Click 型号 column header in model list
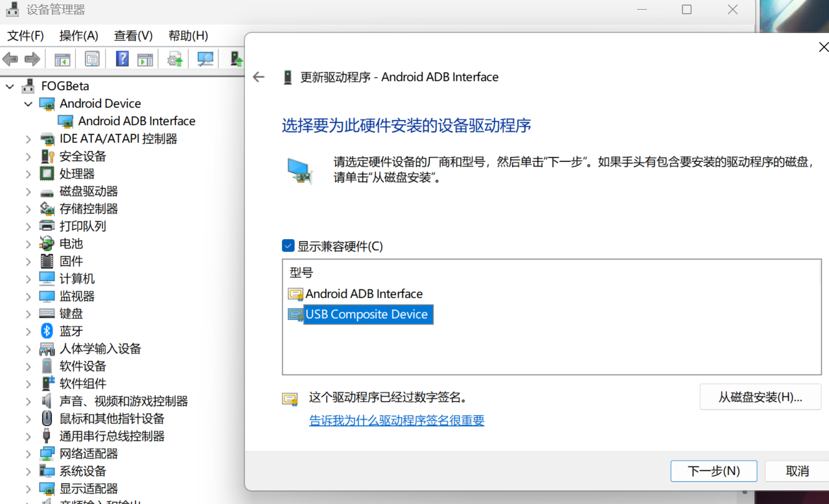829x504 pixels. (x=301, y=273)
